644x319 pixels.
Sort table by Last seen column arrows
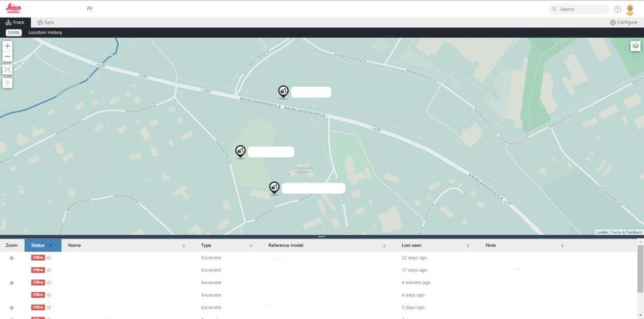[x=468, y=245]
